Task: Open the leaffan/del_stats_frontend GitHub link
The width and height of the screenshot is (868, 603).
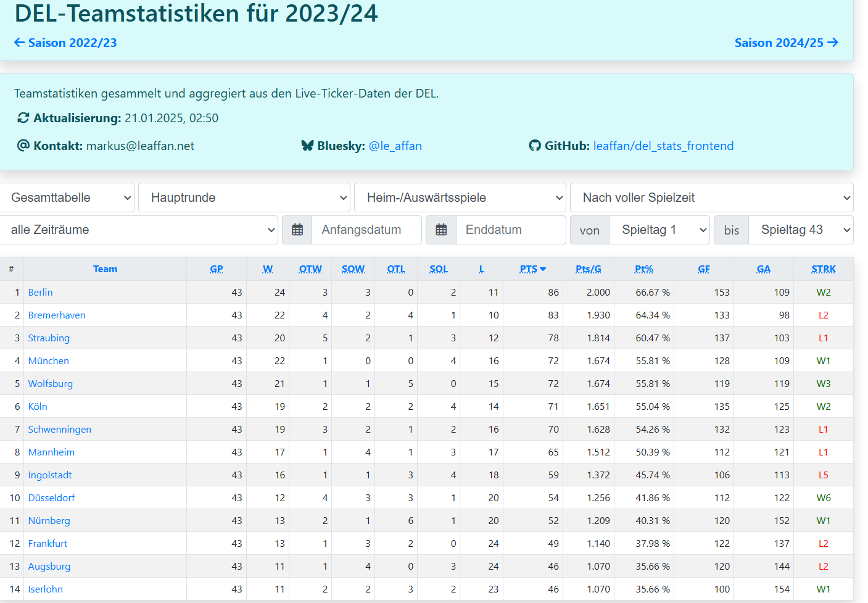Action: [663, 146]
